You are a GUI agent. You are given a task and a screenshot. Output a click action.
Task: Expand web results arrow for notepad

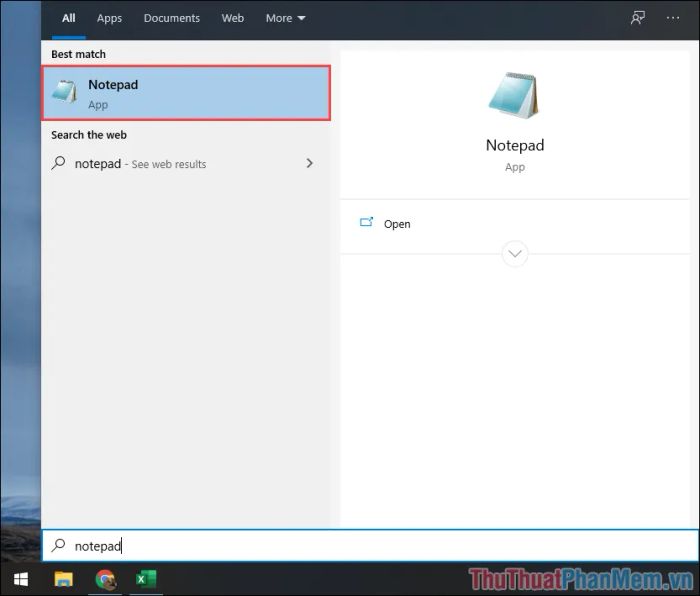[x=309, y=163]
